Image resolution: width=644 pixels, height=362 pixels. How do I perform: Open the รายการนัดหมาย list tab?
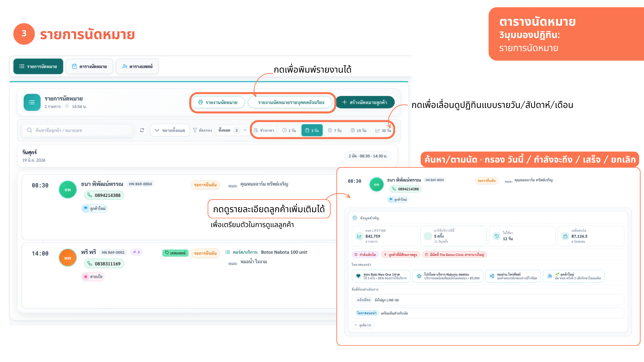(38, 67)
